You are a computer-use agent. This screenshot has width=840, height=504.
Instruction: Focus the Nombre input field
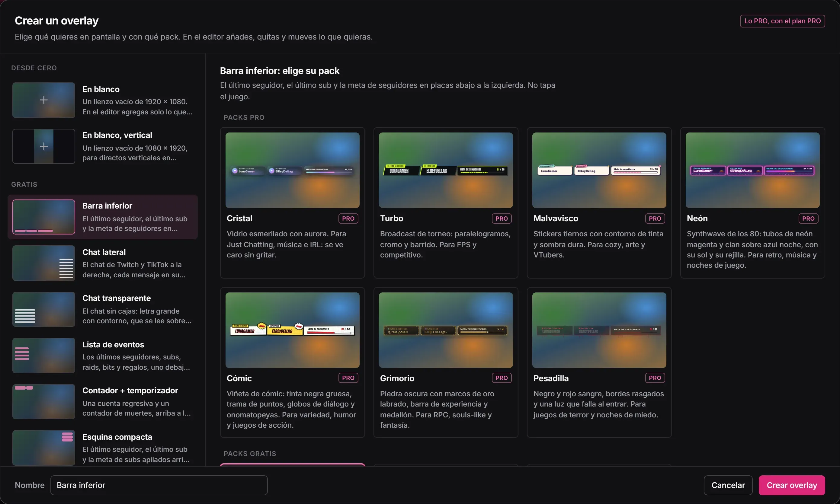coord(159,485)
